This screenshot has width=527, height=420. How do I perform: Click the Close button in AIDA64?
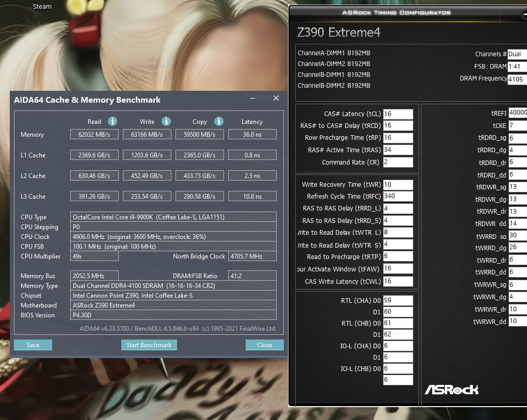pos(264,345)
